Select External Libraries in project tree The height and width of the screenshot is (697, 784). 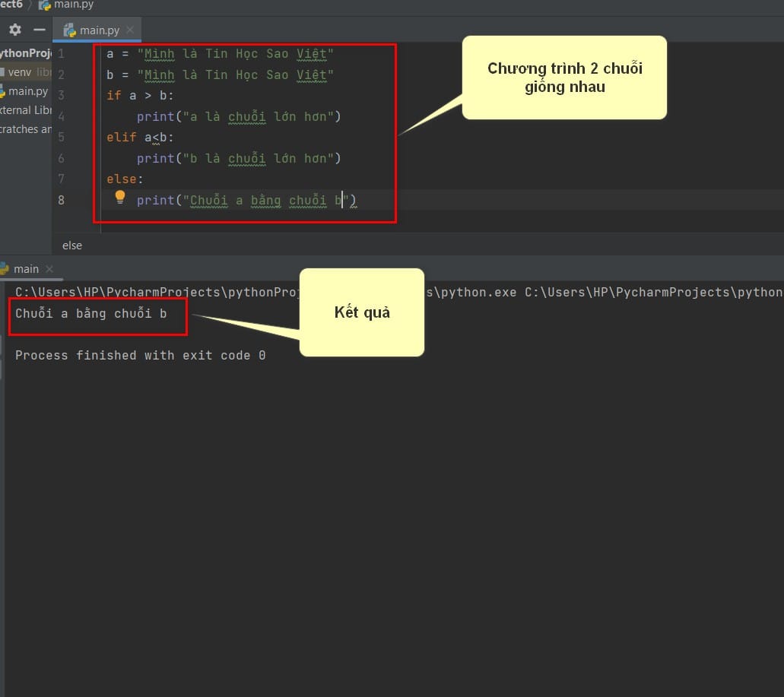point(26,110)
